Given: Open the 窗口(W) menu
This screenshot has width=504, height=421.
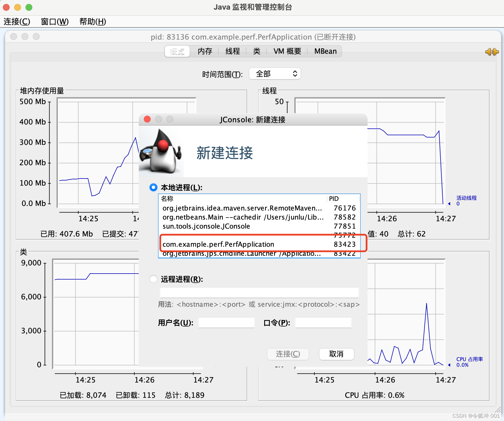Looking at the screenshot, I should pos(55,22).
